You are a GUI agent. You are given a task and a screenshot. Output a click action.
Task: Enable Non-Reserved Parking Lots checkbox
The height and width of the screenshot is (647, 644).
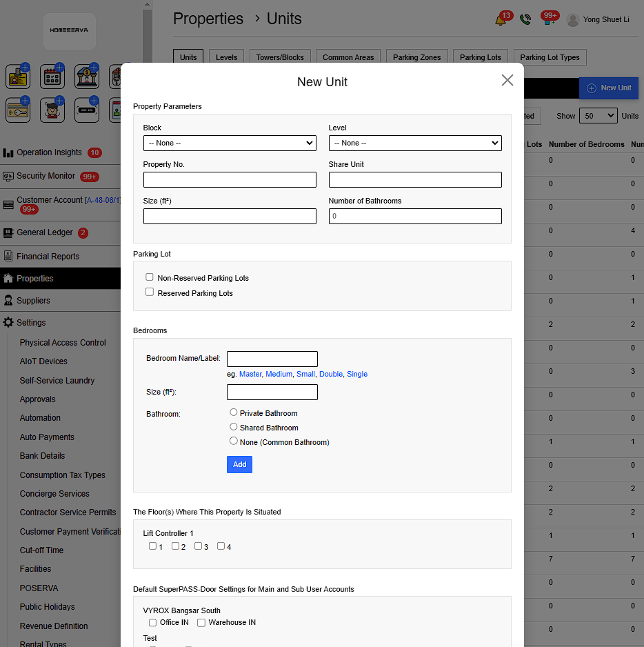click(150, 277)
